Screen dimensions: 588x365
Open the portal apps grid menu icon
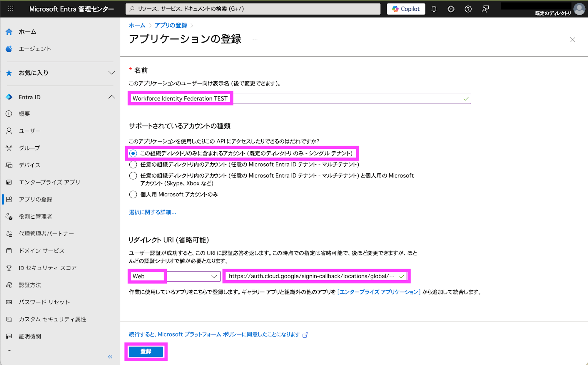(x=11, y=9)
